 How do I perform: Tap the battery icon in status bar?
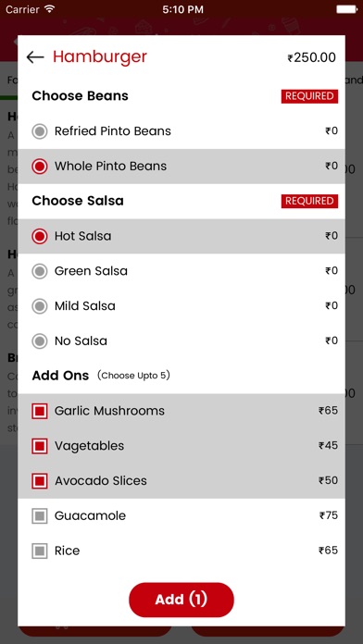346,9
